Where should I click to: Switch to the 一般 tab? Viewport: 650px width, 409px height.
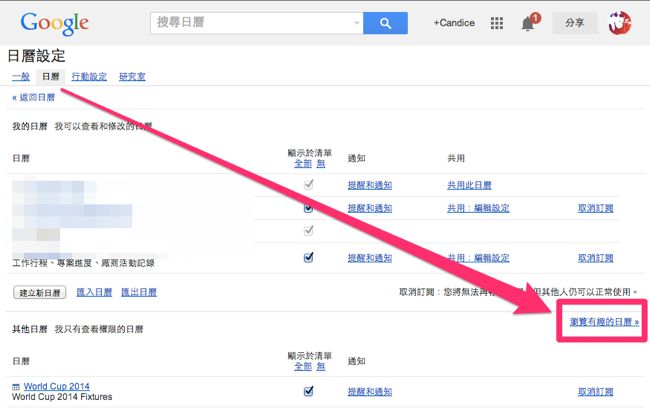20,76
